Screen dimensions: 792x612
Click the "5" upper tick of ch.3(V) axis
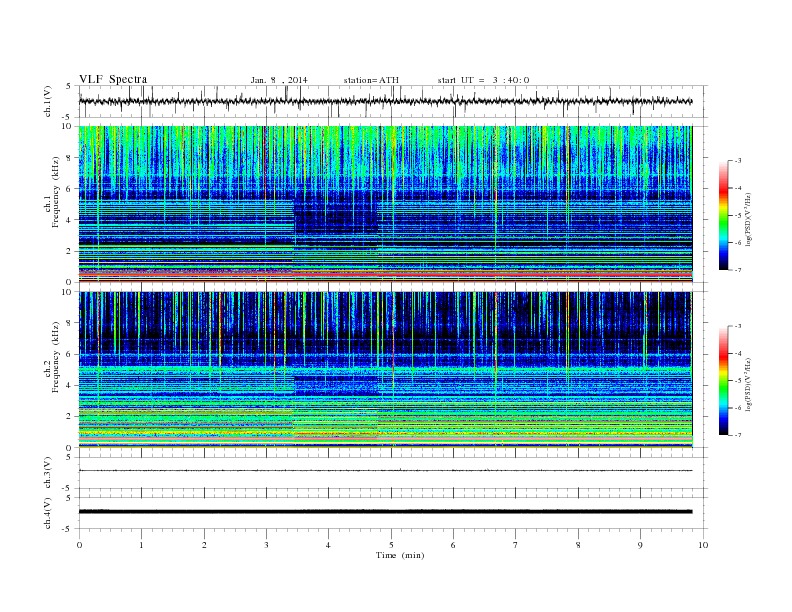tap(69, 457)
